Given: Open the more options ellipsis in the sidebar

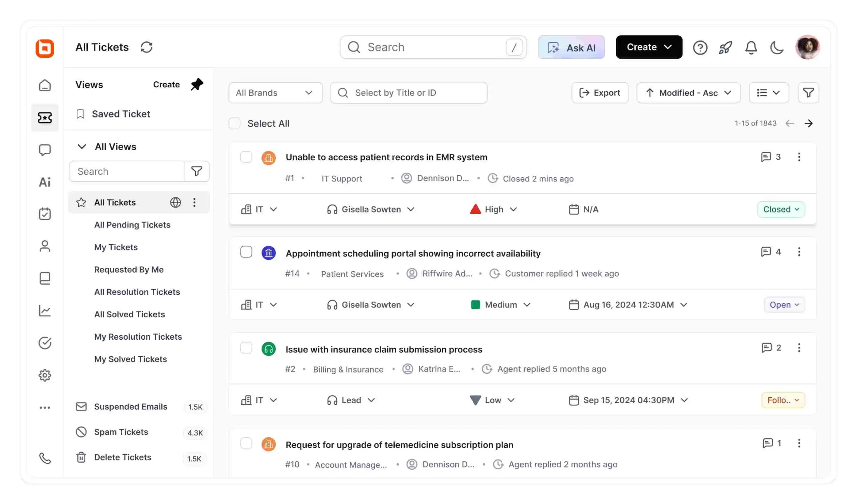Looking at the screenshot, I should [x=45, y=407].
